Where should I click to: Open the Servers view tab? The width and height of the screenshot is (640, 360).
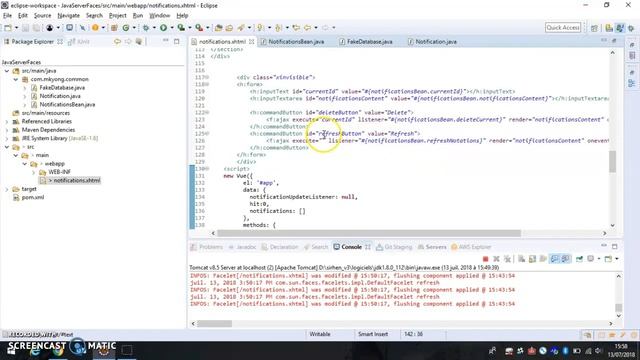432,247
